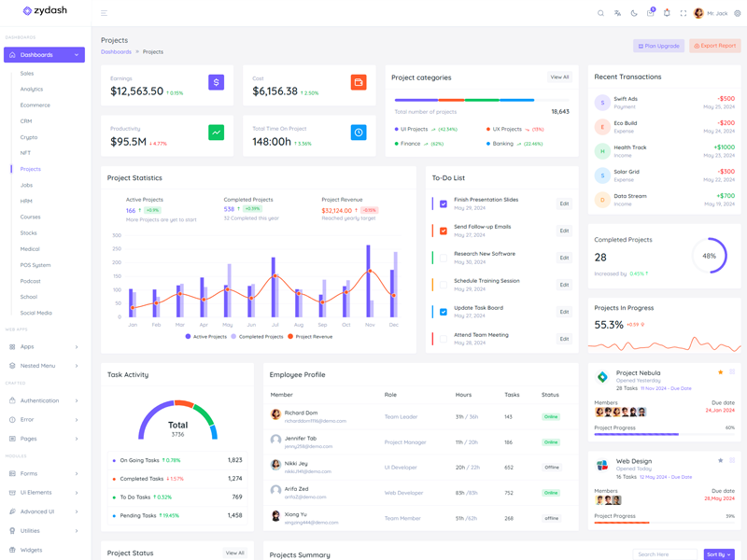
Task: Collapse sidebar with the hamburger menu icon
Action: 104,13
